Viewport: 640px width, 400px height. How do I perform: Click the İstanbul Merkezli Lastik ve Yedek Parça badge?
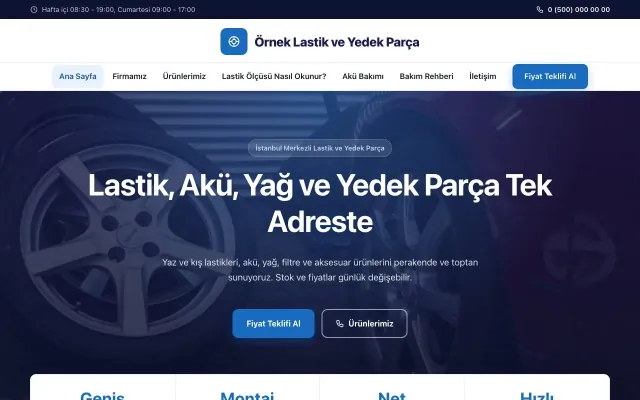pos(320,148)
